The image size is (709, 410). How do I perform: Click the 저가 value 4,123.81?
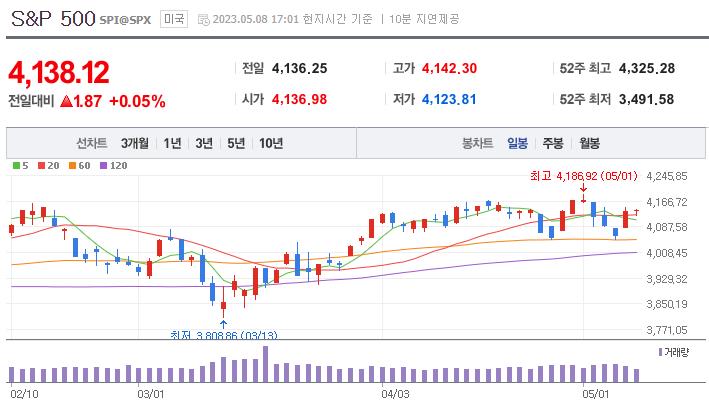click(449, 99)
